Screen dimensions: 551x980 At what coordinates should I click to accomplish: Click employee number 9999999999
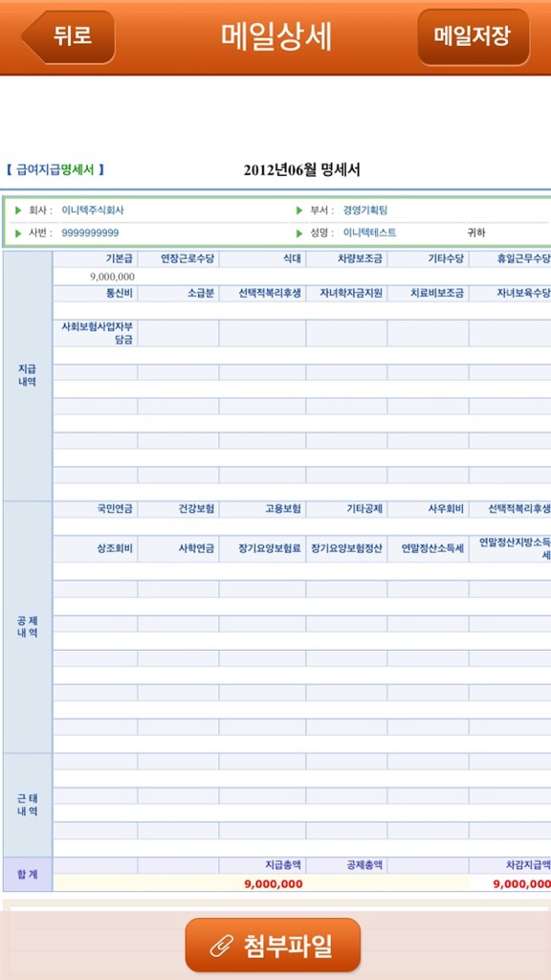90,234
